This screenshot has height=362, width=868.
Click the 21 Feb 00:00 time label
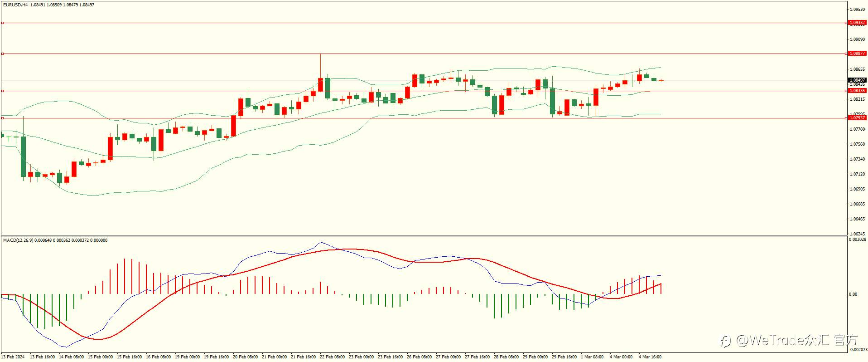click(275, 357)
